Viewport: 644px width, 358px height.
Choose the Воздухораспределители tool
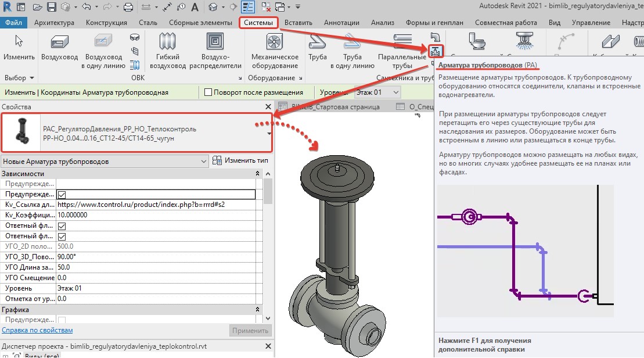(215, 51)
